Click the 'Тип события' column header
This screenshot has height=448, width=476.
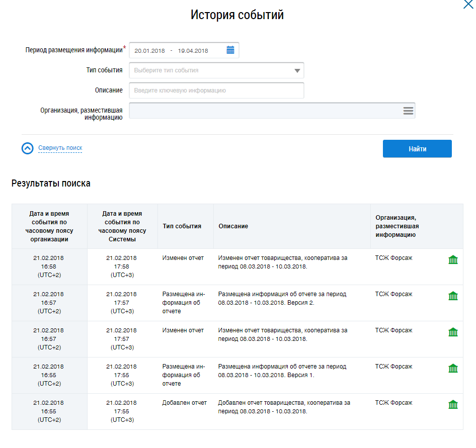pos(182,226)
